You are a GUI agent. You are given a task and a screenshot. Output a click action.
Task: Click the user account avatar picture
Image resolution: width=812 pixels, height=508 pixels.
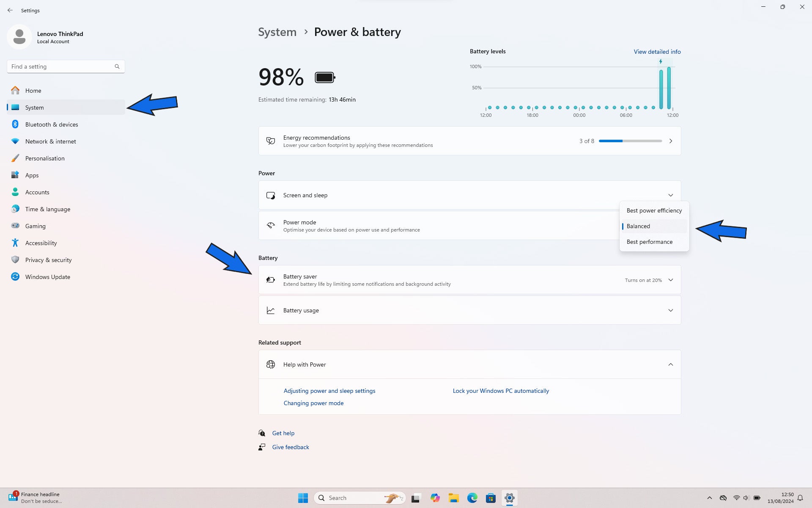coord(19,37)
